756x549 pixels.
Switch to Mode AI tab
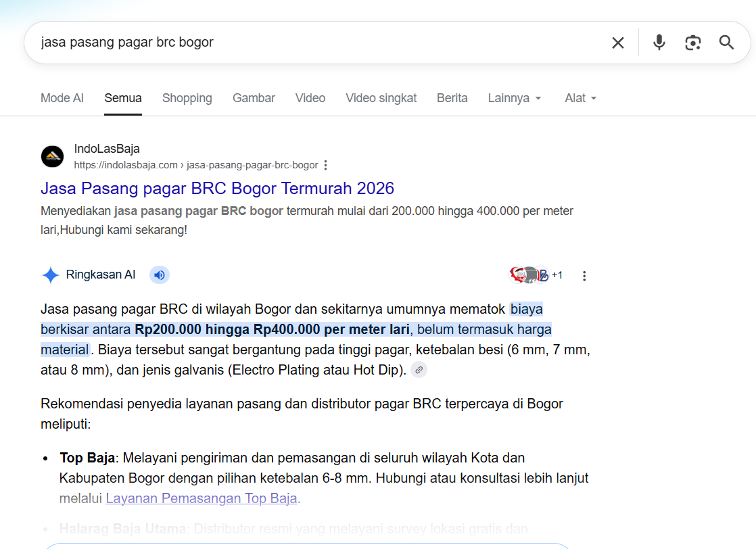point(62,98)
